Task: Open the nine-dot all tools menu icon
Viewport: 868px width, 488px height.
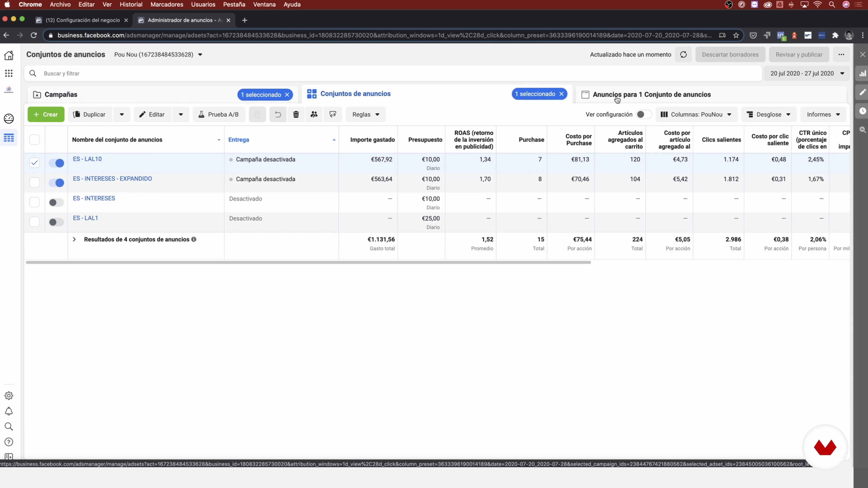Action: (x=9, y=73)
